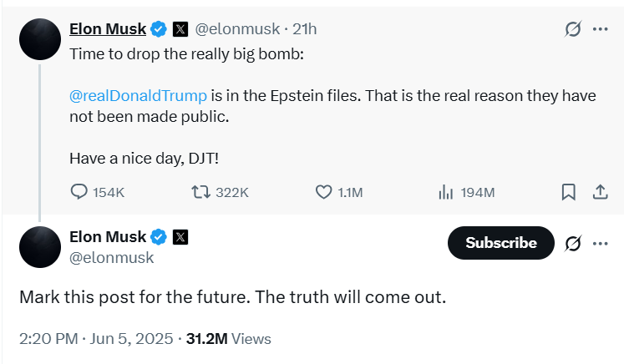Click the reply icon showing 154K
Viewport: 624px width, 364px height.
tap(79, 192)
